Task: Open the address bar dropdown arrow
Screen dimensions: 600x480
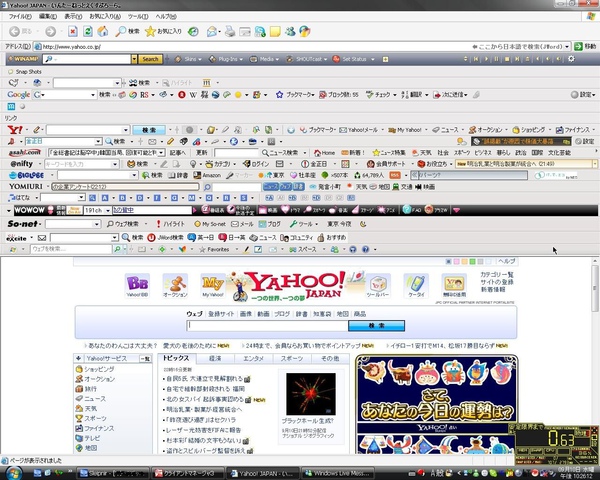Action: (567, 47)
